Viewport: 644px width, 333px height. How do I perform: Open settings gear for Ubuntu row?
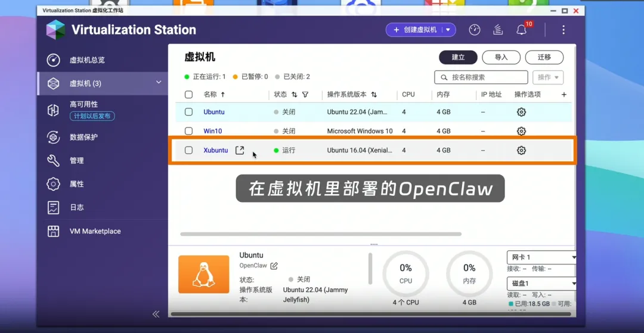click(x=521, y=112)
